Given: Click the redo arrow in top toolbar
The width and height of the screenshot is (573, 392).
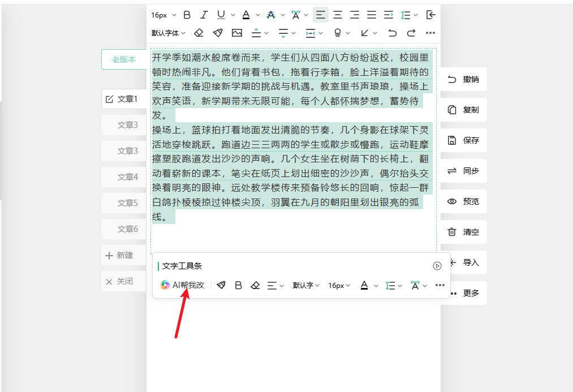Looking at the screenshot, I should click(x=411, y=33).
